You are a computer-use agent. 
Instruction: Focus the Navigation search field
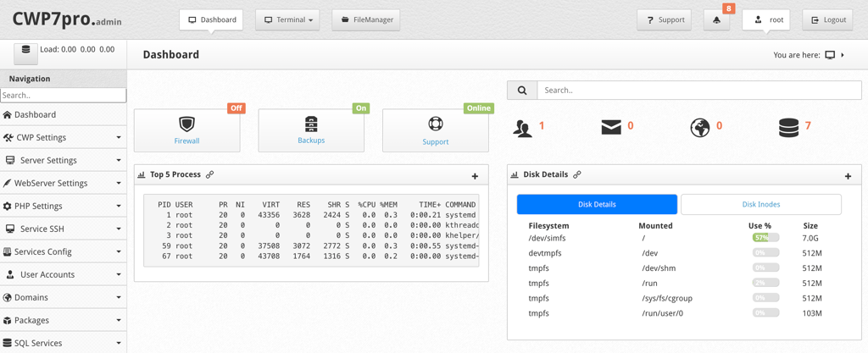(x=63, y=95)
